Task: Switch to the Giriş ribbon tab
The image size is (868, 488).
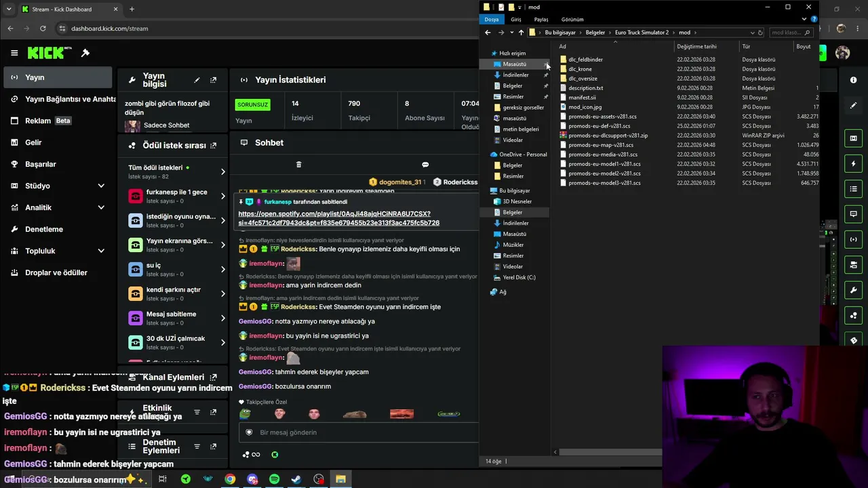Action: (516, 20)
